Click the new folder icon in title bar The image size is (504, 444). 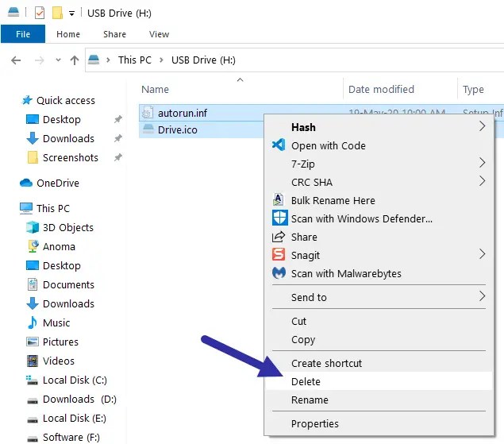point(57,13)
